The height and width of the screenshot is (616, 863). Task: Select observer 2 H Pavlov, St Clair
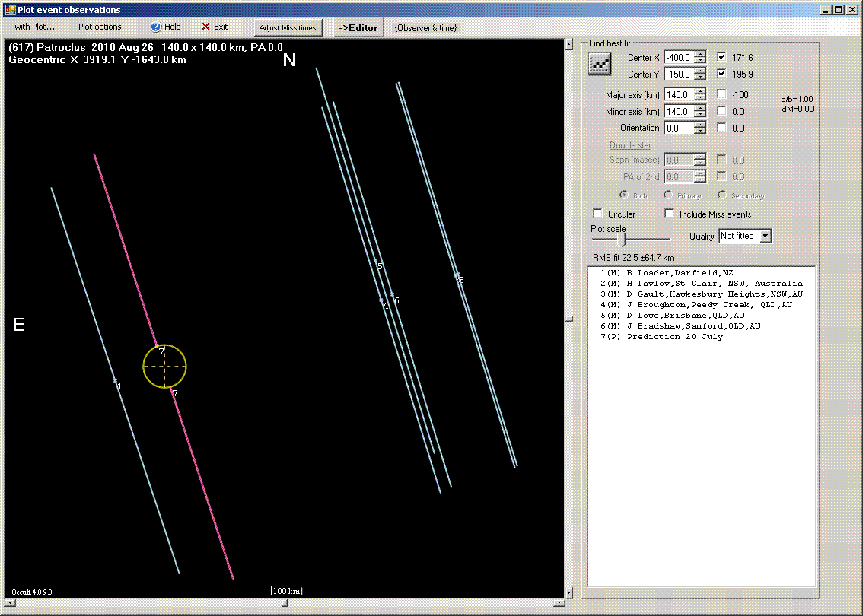(x=701, y=283)
